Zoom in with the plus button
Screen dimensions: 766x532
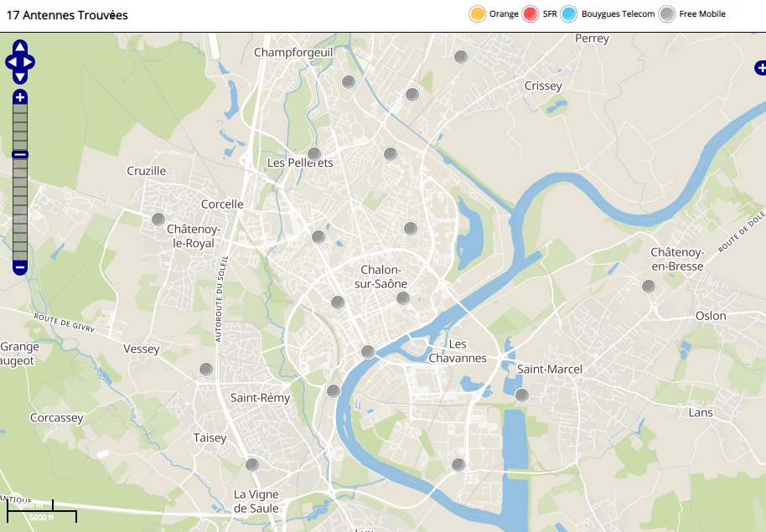pyautogui.click(x=20, y=97)
